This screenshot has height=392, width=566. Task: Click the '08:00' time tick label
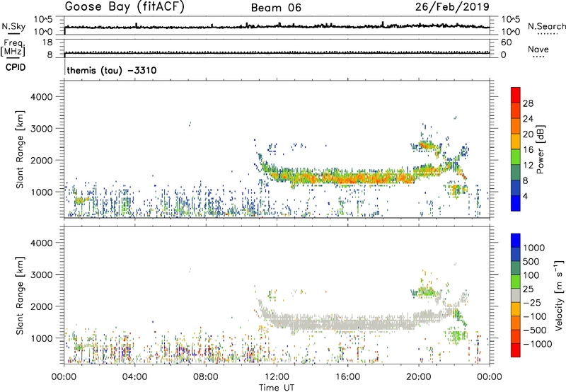206,377
